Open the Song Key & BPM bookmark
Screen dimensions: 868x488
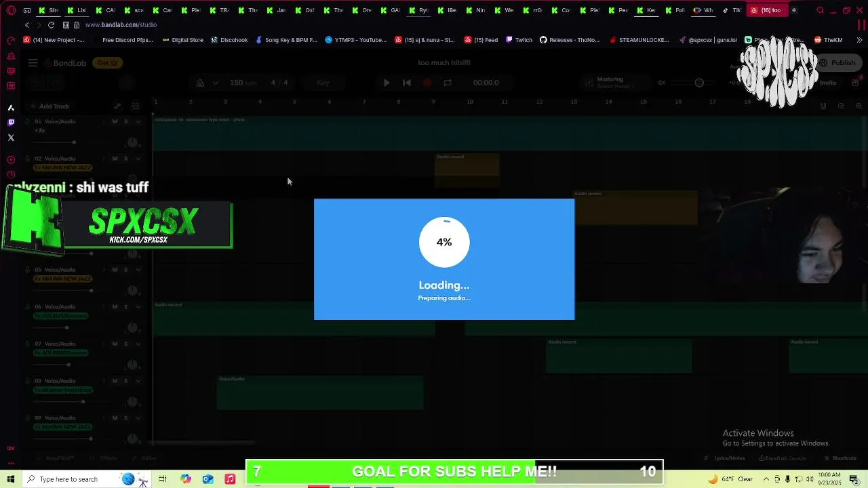point(286,40)
